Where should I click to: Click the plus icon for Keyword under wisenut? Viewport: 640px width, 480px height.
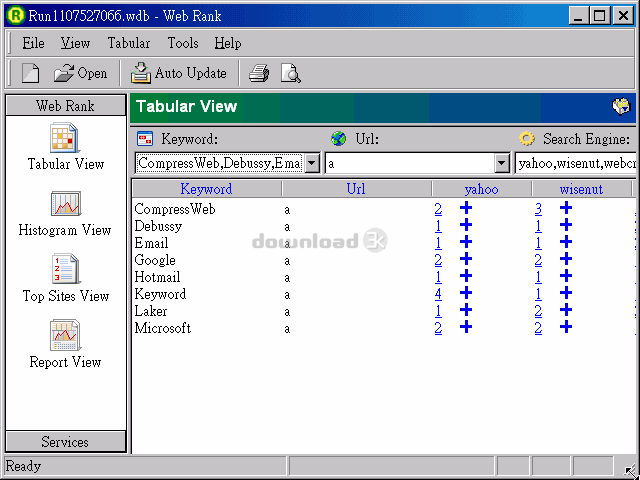click(x=566, y=293)
